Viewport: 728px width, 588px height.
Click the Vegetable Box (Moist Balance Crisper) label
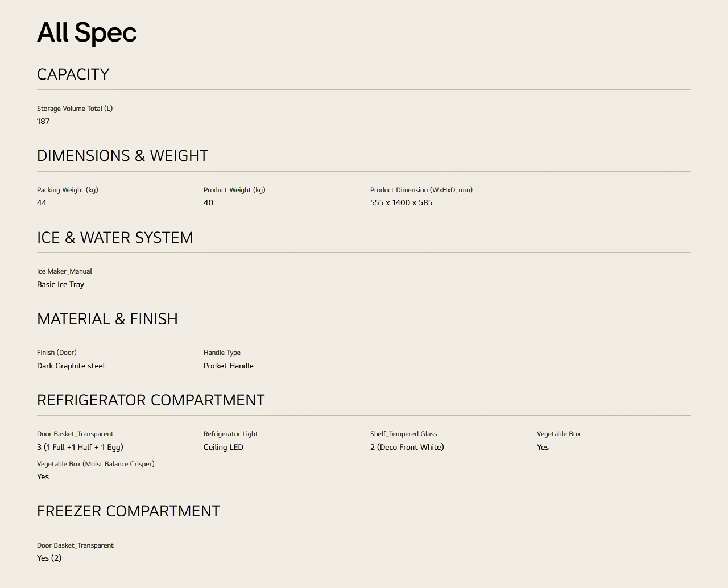point(96,464)
